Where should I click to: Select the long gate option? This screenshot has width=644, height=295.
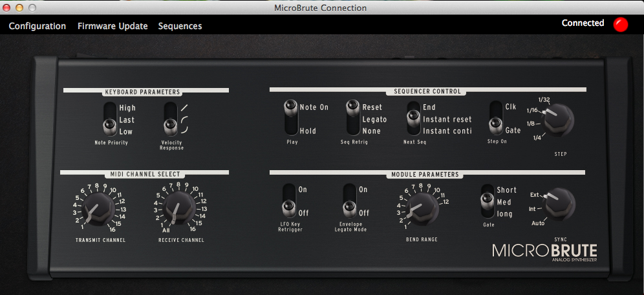pos(505,214)
